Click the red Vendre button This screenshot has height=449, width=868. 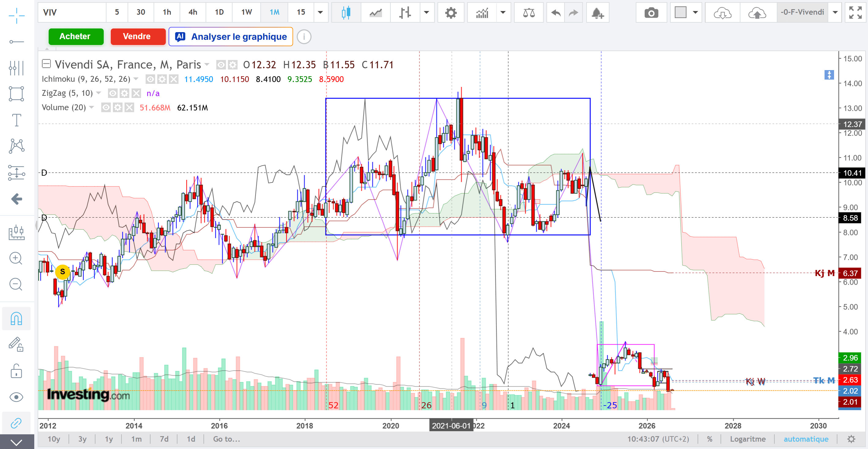click(138, 36)
